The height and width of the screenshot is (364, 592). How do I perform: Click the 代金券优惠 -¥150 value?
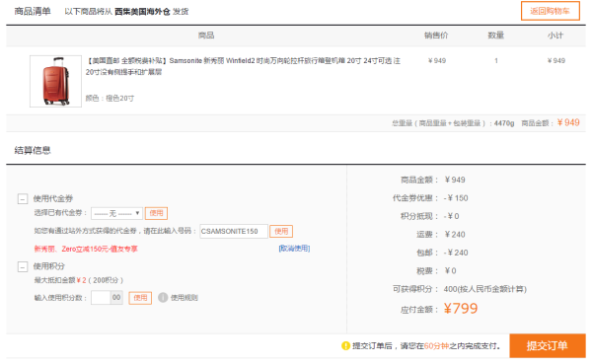[x=456, y=198]
